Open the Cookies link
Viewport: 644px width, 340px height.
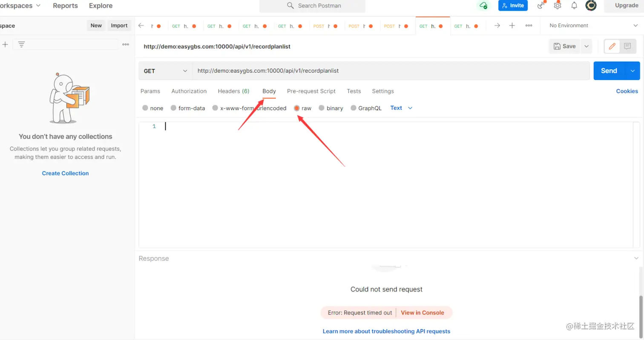(627, 91)
